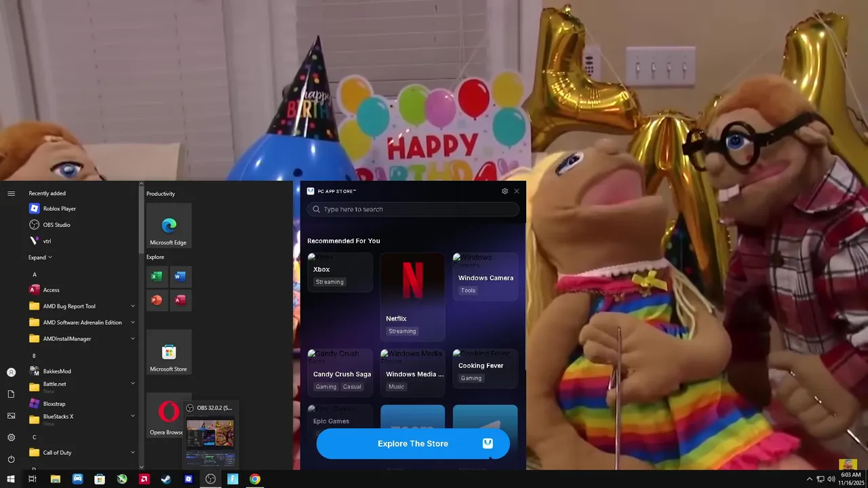Screen dimensions: 868x488
Task: Open the Windows Media Player card
Action: 412,373
